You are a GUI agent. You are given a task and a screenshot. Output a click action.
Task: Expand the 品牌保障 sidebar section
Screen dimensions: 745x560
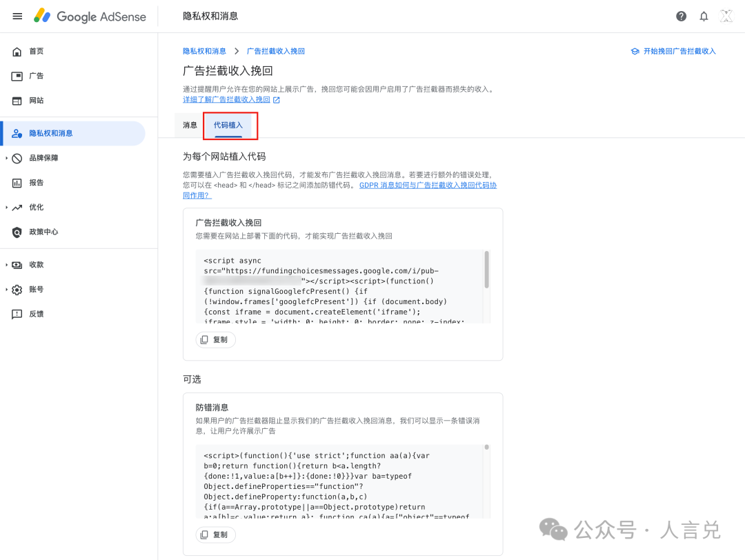point(7,158)
